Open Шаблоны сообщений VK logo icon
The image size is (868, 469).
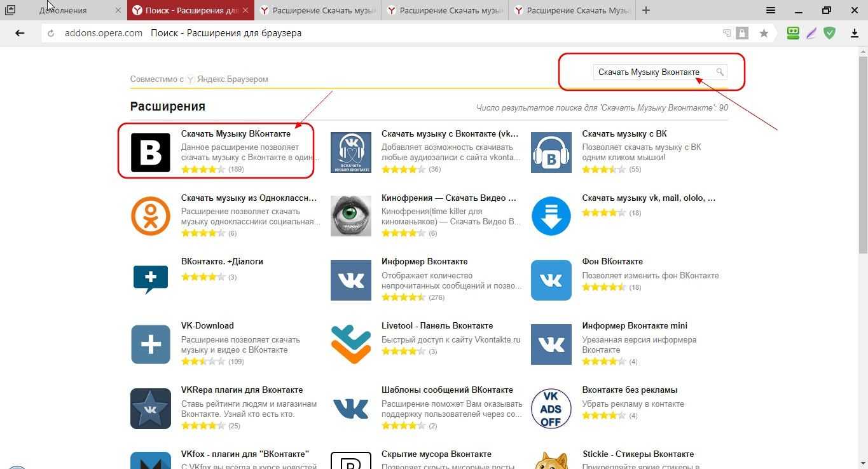click(x=351, y=409)
